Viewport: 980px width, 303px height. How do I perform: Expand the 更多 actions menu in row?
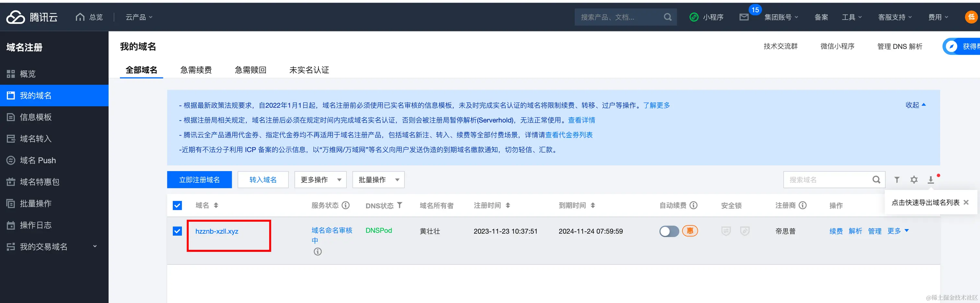point(898,231)
